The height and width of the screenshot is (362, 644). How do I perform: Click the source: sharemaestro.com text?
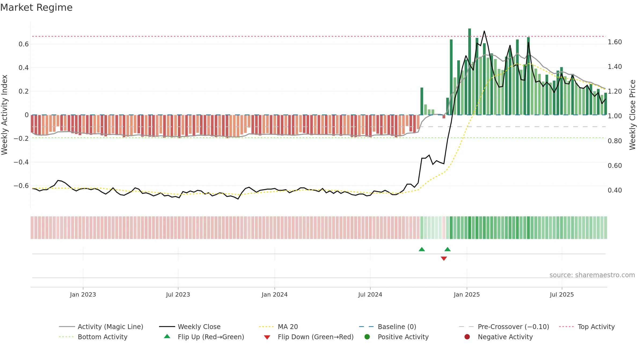(x=592, y=275)
